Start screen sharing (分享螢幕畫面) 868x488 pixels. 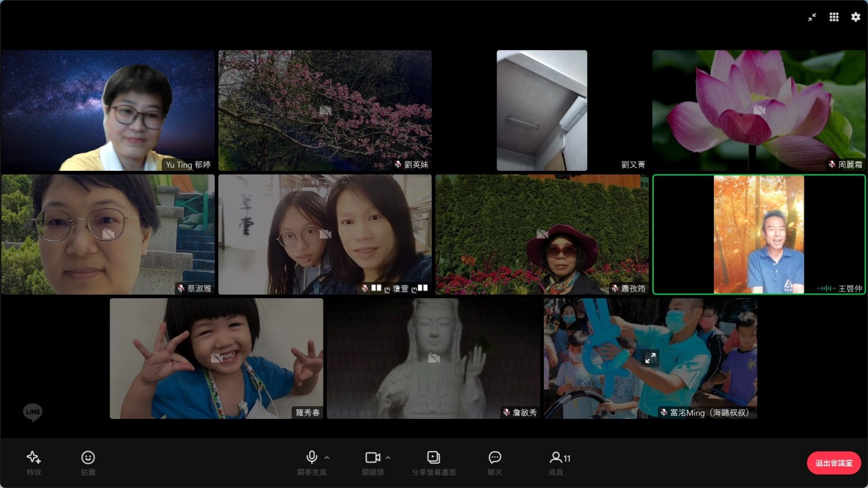click(433, 457)
